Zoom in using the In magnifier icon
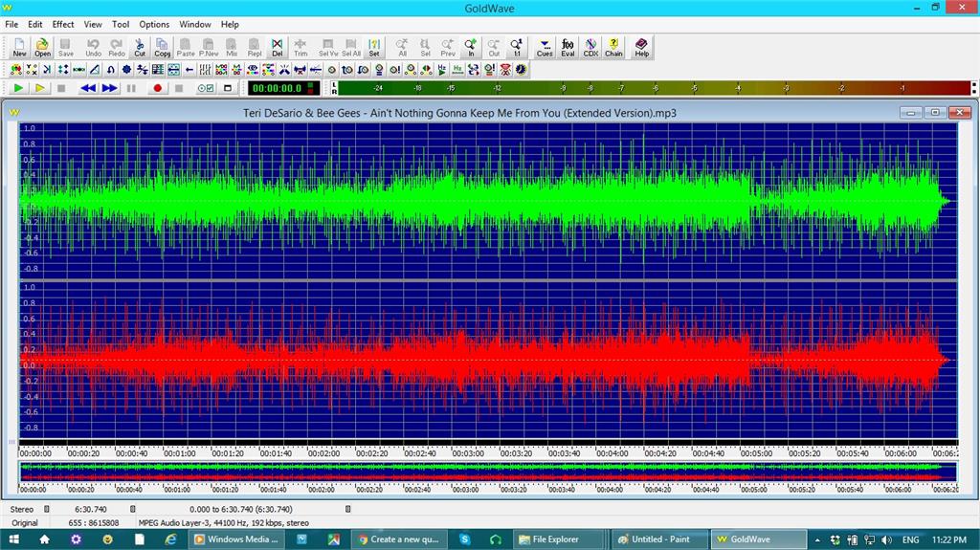The height and width of the screenshot is (550, 980). [471, 47]
